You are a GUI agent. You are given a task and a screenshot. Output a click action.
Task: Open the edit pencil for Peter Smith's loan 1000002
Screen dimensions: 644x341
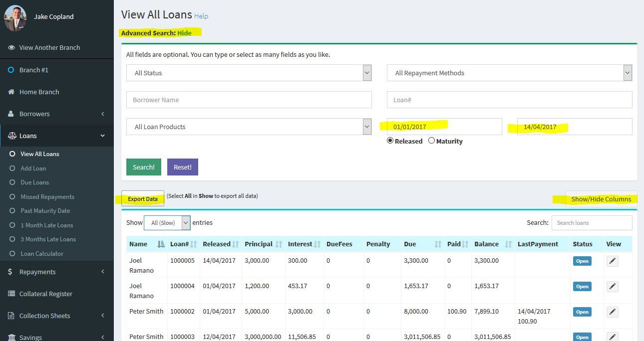tap(612, 311)
